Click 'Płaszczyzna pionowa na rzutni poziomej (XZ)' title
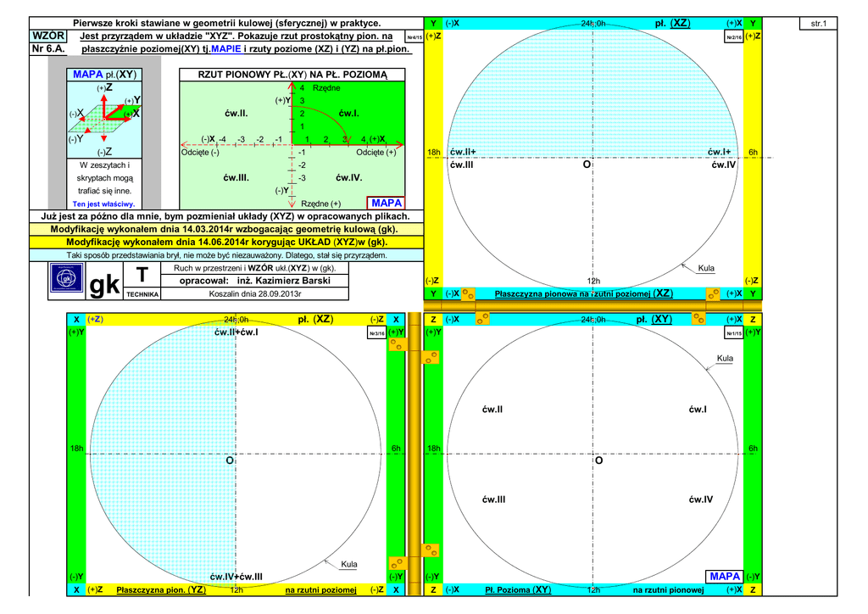868x614 pixels. click(x=584, y=293)
